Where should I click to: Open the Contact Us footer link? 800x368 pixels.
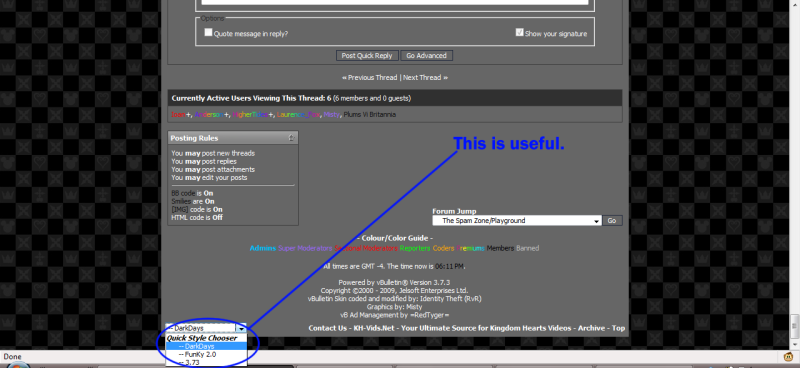coord(328,328)
